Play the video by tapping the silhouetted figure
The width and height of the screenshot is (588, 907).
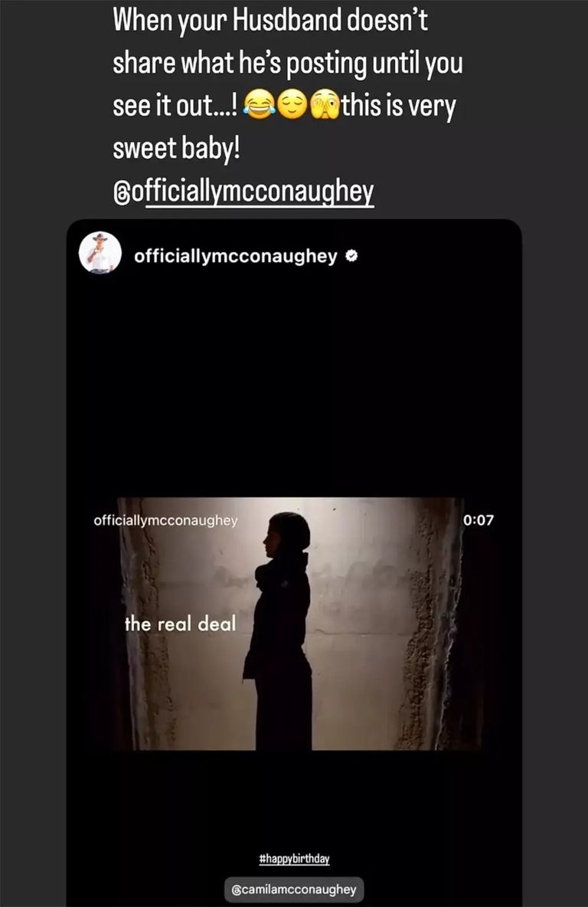click(280, 630)
